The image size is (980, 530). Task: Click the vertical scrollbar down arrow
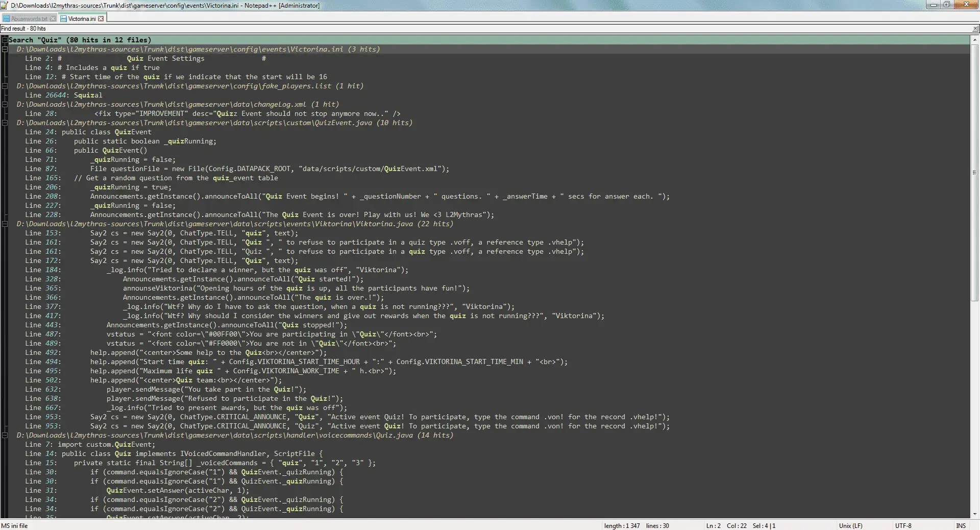pos(975,514)
